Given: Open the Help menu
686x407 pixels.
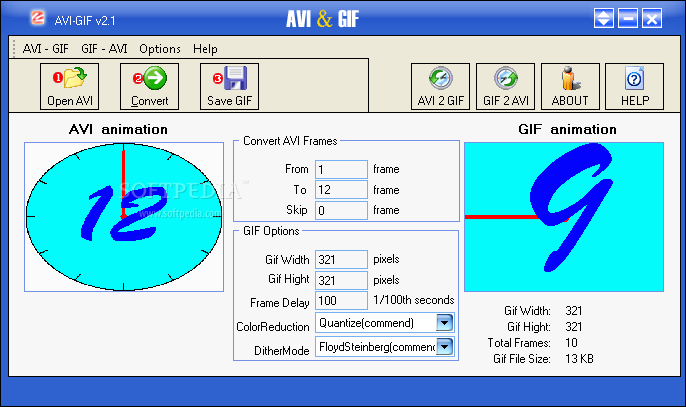Looking at the screenshot, I should click(205, 49).
